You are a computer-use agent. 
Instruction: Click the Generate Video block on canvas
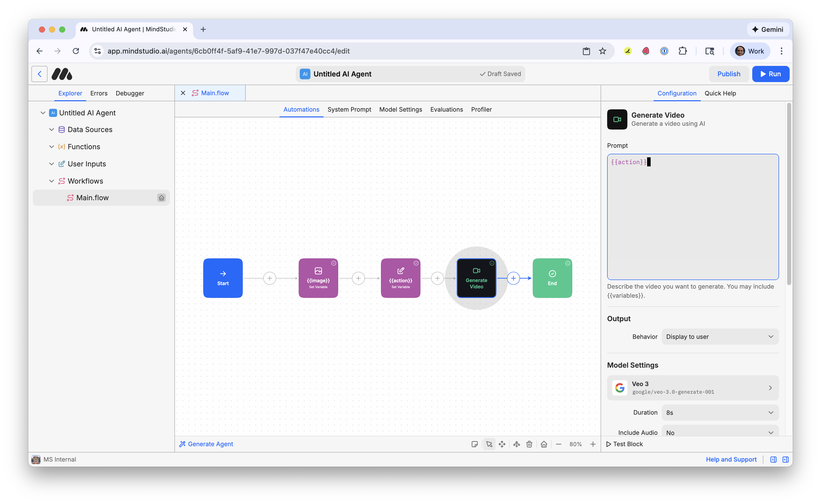point(476,278)
